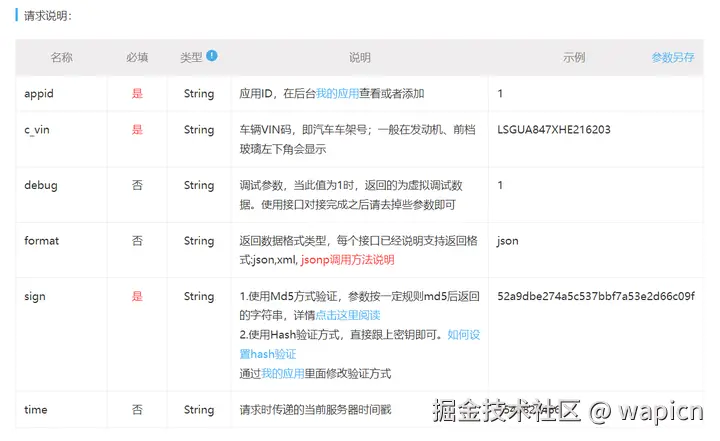Click String type in the format row
The width and height of the screenshot is (720, 441).
click(199, 241)
